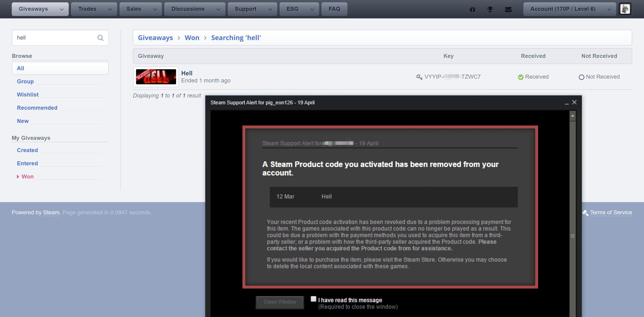Click the Not Received column header
644x317 pixels.
click(x=599, y=56)
